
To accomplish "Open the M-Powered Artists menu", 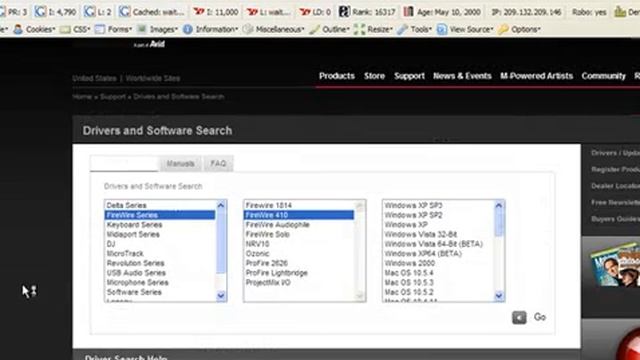I will click(536, 76).
